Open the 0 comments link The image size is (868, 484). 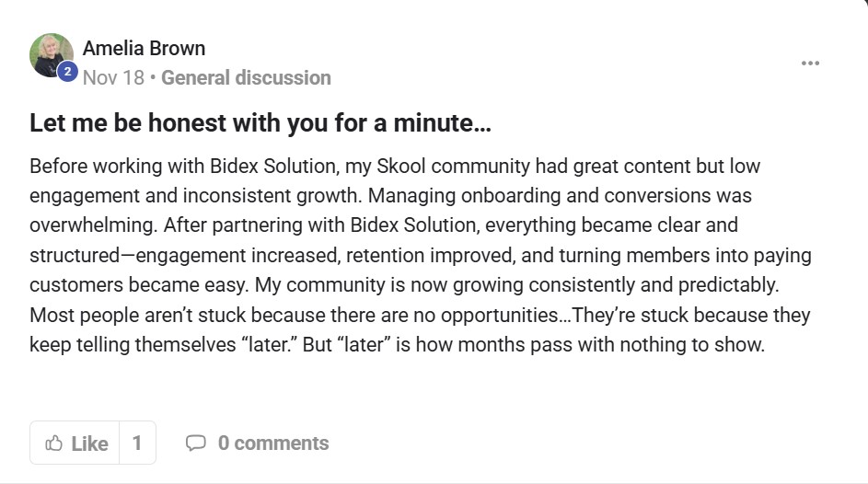pyautogui.click(x=272, y=444)
